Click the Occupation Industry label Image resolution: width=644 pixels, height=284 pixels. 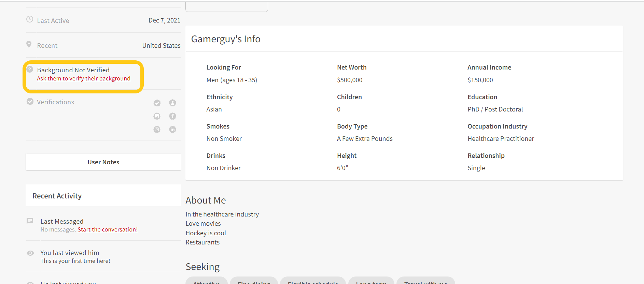click(498, 126)
